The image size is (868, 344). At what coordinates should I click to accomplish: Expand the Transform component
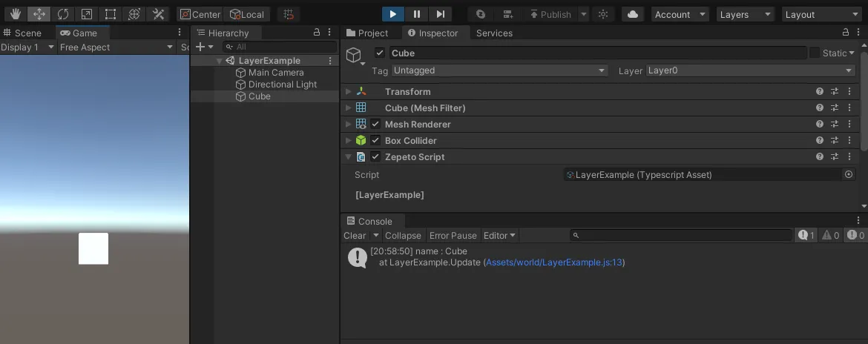tap(348, 92)
